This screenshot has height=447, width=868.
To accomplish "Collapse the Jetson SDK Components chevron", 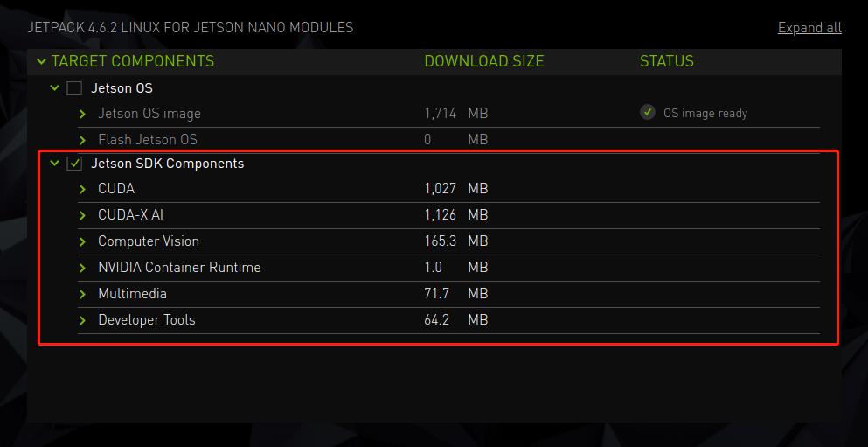I will [x=54, y=163].
